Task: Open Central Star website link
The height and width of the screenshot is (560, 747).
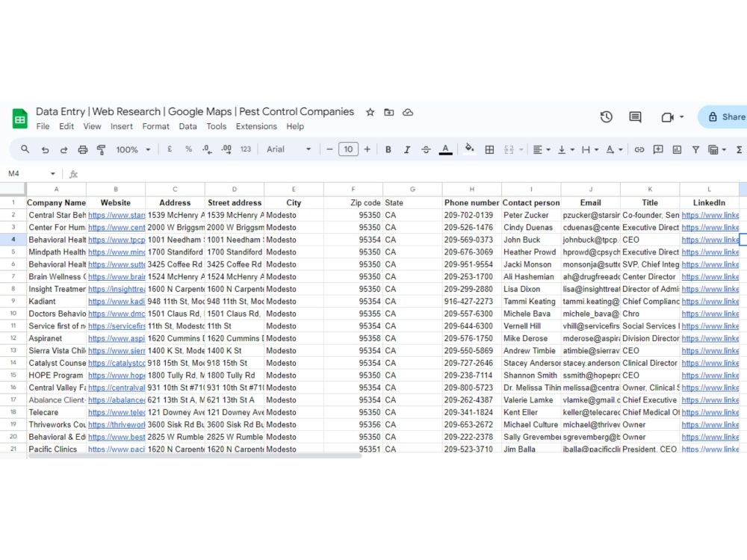Action: [x=117, y=215]
